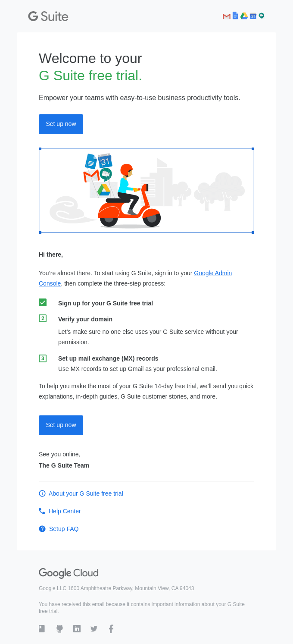
Task: Open the GitHub footer icon
Action: [59, 629]
